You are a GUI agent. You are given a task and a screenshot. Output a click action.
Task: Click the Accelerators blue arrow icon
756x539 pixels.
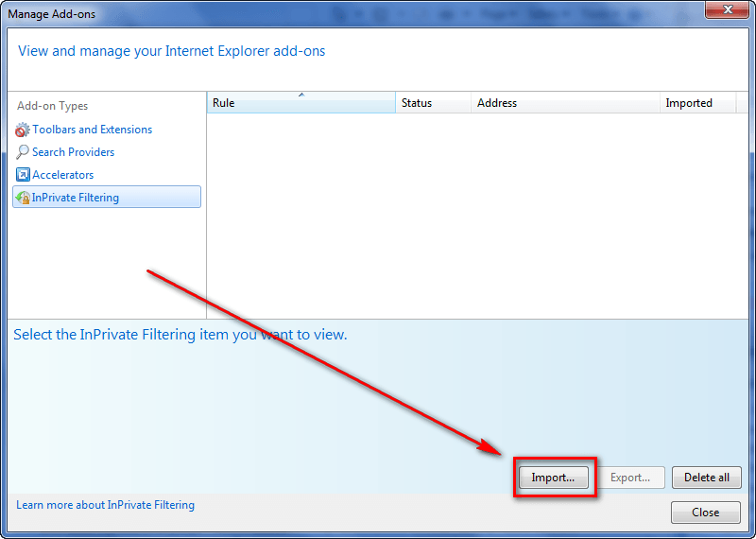pyautogui.click(x=23, y=175)
